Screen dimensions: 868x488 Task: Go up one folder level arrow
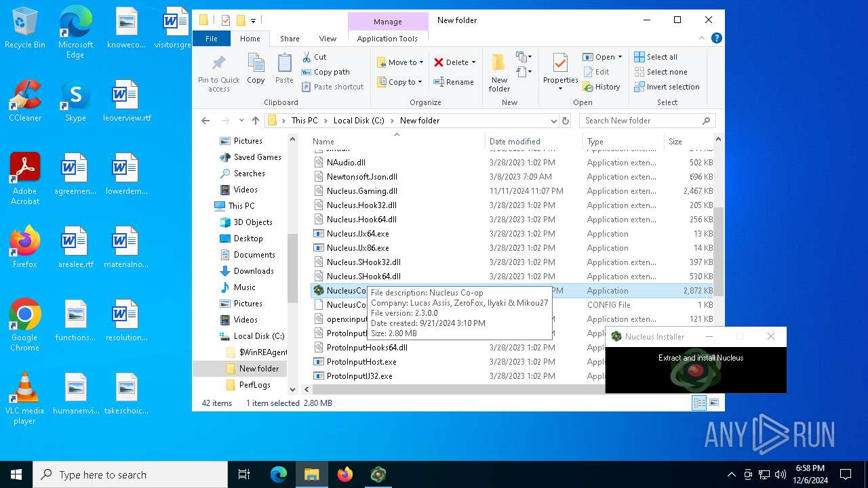coord(255,121)
